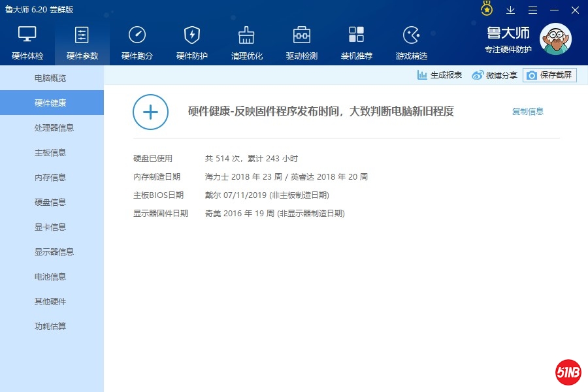
Task: Switch to 电脑概览 in the sidebar
Action: click(x=50, y=78)
